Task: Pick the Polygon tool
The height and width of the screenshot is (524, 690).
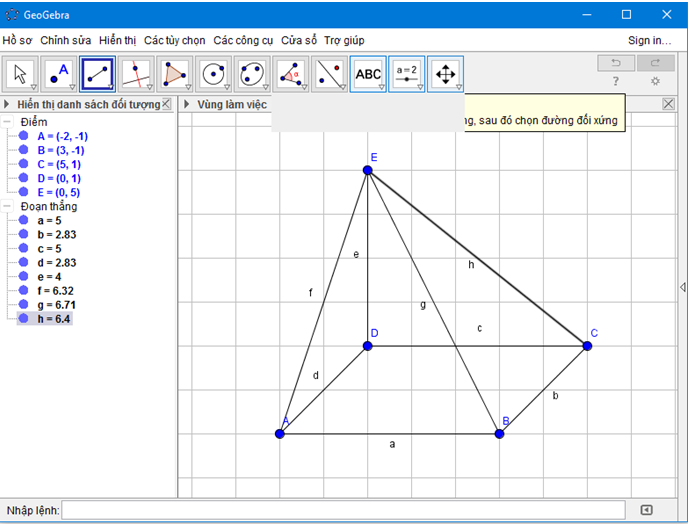Action: point(175,73)
